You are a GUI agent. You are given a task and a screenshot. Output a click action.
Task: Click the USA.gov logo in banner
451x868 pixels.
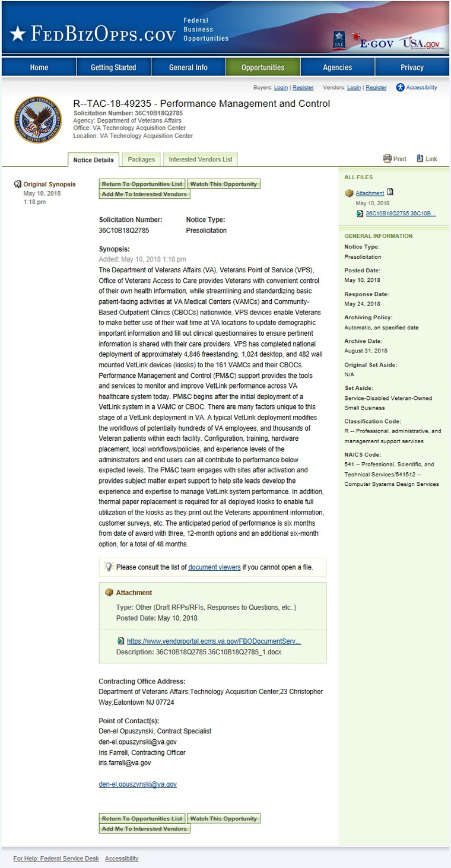tap(421, 42)
